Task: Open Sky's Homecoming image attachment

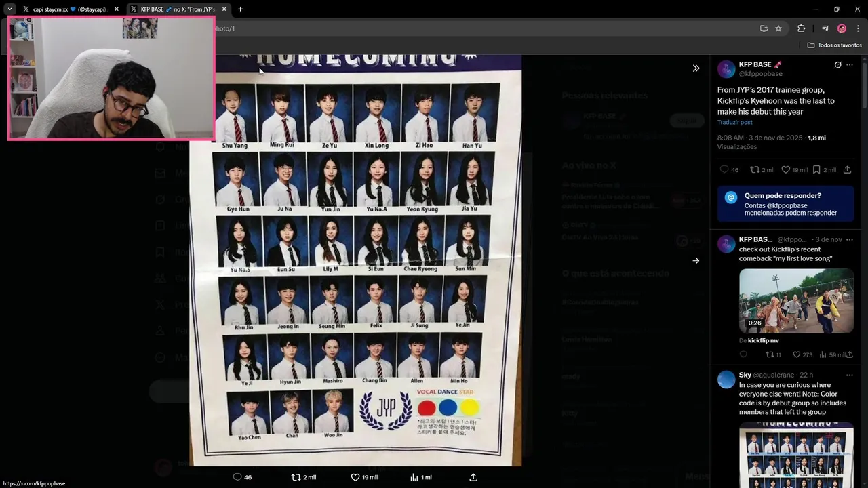Action: 796,454
